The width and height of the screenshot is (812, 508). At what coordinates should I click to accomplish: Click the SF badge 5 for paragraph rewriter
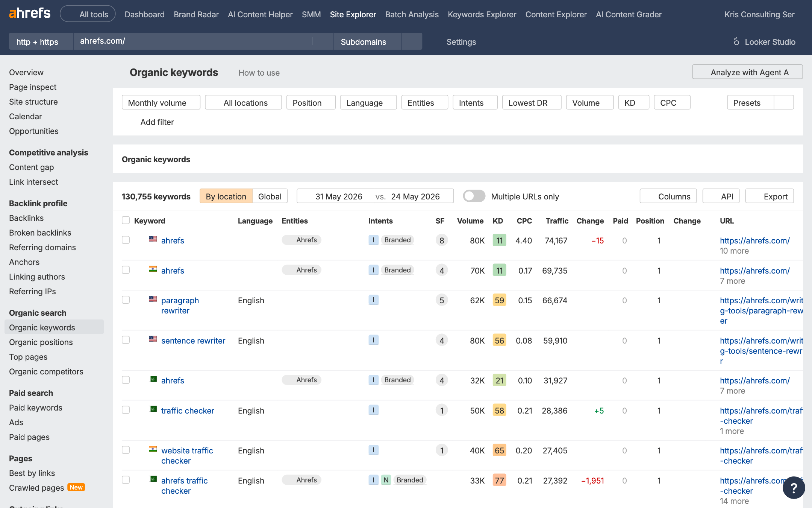tap(442, 300)
